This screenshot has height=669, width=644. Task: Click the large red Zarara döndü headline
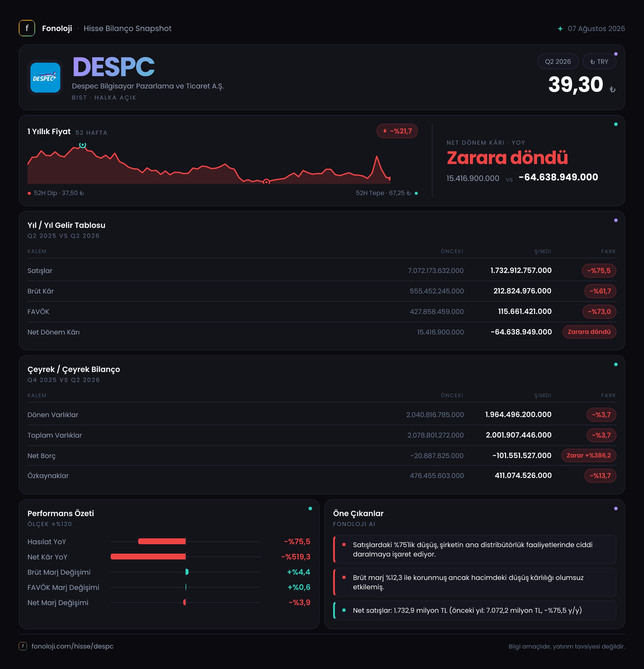[x=507, y=158]
